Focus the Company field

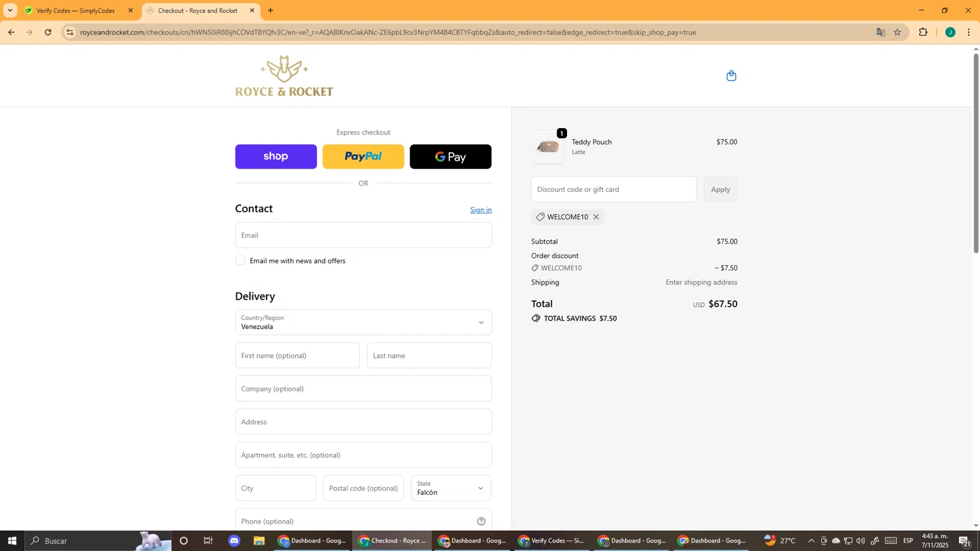363,388
